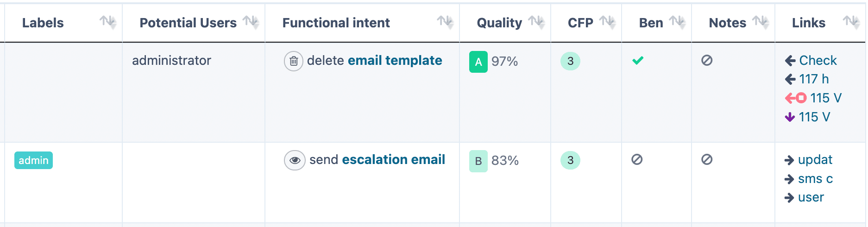Open the pink-arrow 115 V link
Image resolution: width=868 pixels, height=227 pixels.
pyautogui.click(x=825, y=98)
